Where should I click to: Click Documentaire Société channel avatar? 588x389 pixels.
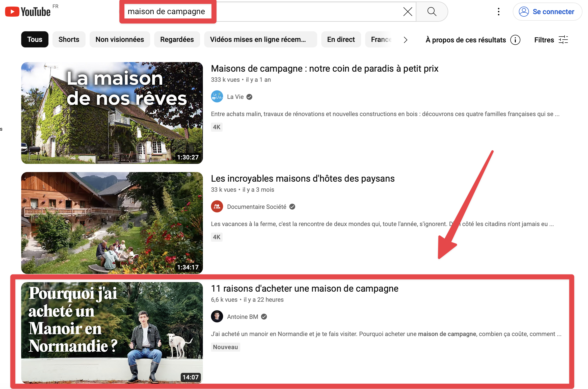tap(217, 207)
